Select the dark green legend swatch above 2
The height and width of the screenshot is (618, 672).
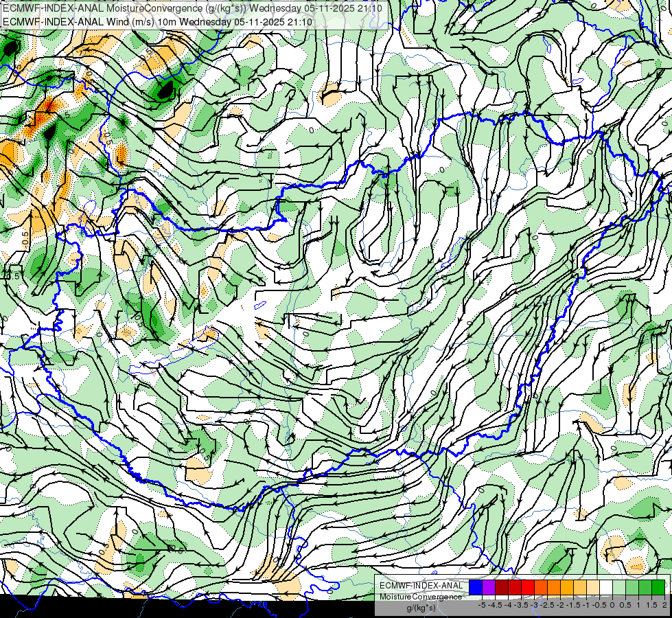tap(658, 587)
